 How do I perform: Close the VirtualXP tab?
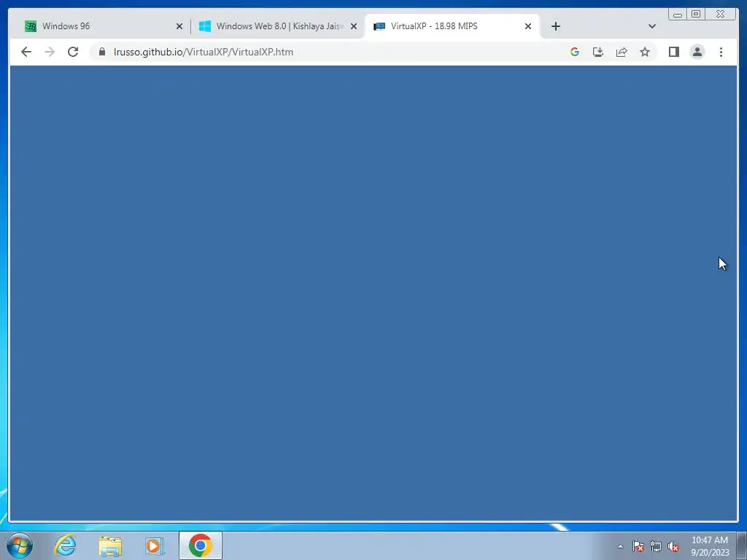[528, 26]
